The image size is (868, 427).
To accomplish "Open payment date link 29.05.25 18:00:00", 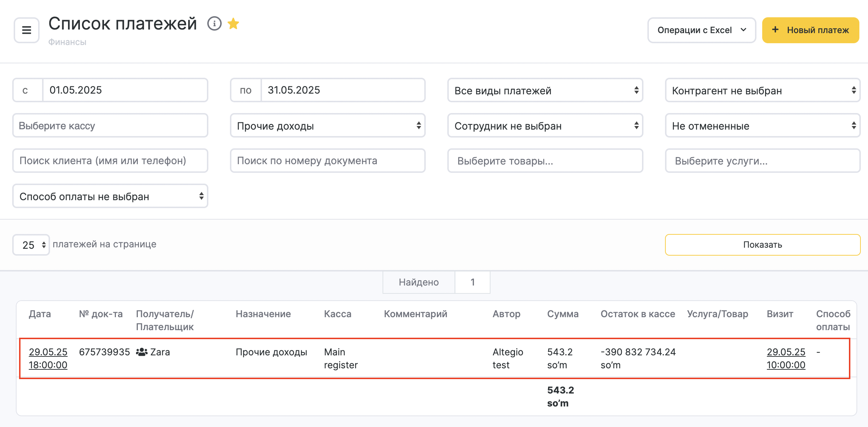I will click(48, 358).
